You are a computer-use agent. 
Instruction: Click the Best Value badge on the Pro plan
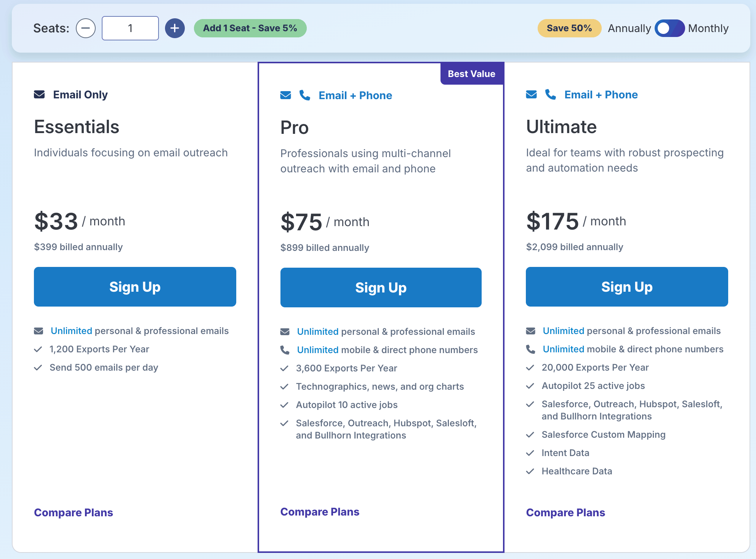coord(472,73)
